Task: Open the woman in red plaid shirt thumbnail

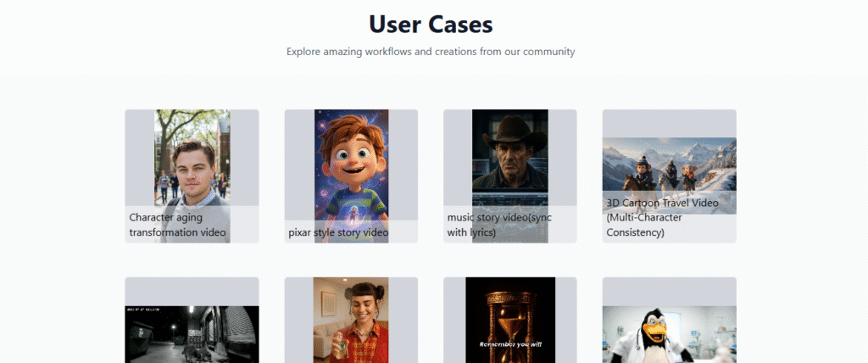Action: click(351, 322)
